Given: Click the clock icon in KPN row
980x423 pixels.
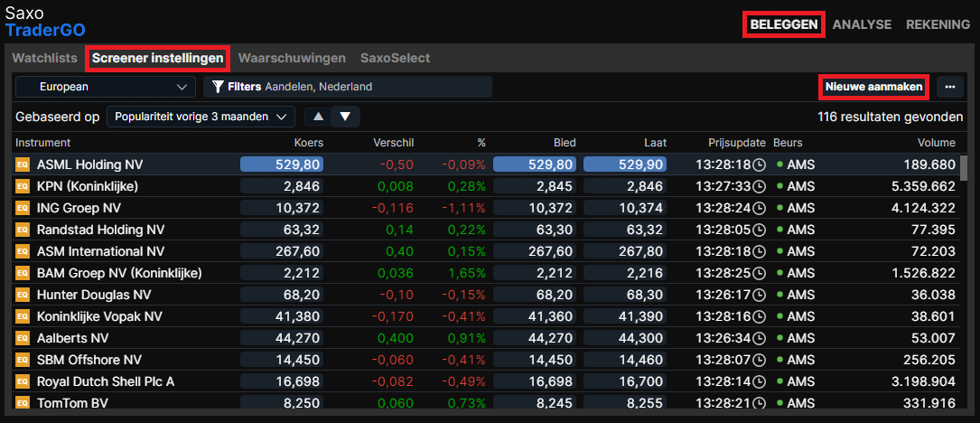Looking at the screenshot, I should coord(760,186).
